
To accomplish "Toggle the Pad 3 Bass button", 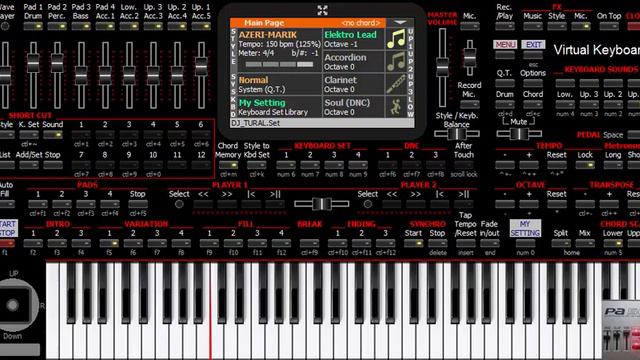I will pyautogui.click(x=81, y=27).
